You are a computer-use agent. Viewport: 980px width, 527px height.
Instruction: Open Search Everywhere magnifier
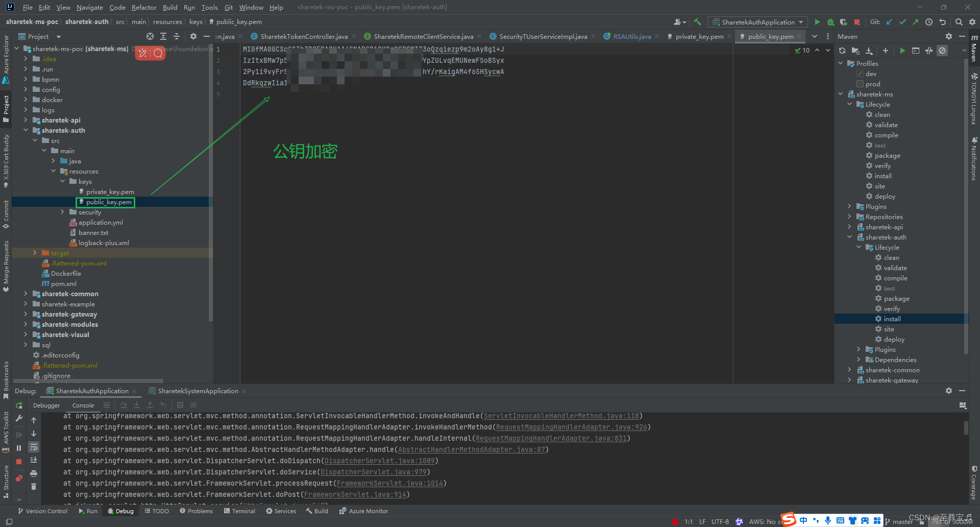pyautogui.click(x=959, y=22)
